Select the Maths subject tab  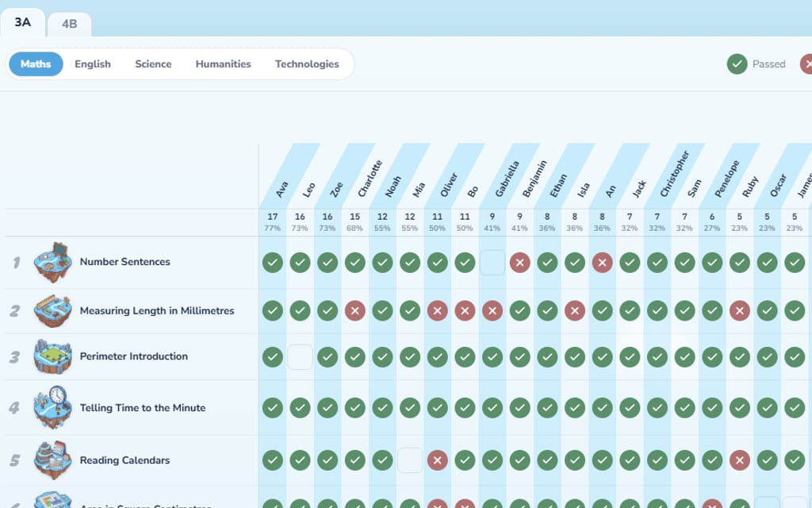pos(36,63)
